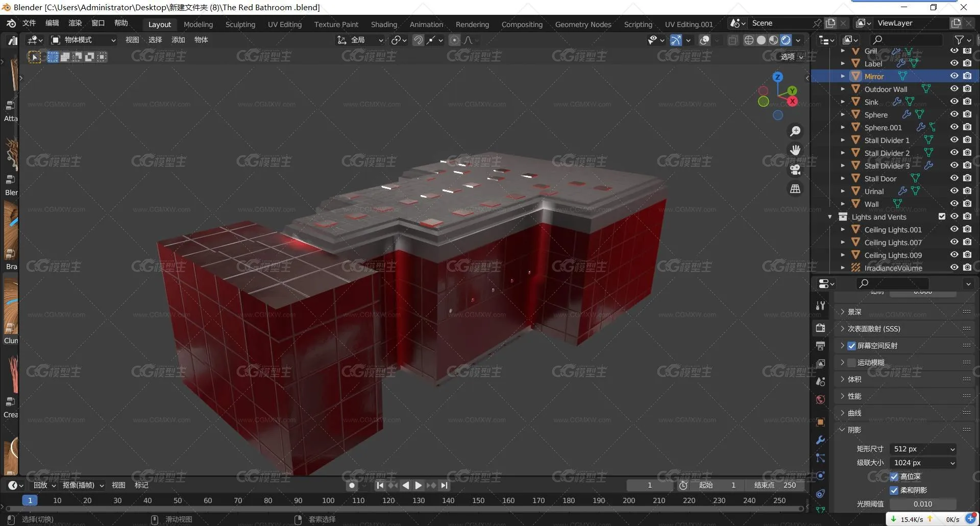Uncheck the 高位深 checkbox
980x526 pixels.
click(894, 477)
